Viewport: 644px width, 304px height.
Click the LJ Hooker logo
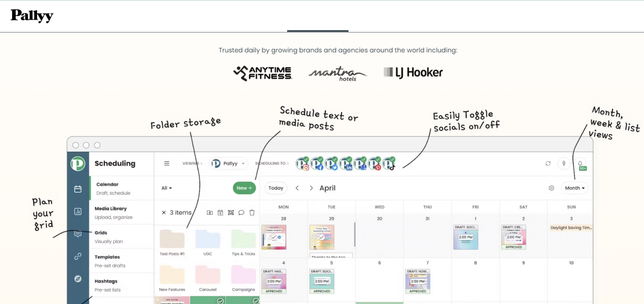tap(413, 72)
